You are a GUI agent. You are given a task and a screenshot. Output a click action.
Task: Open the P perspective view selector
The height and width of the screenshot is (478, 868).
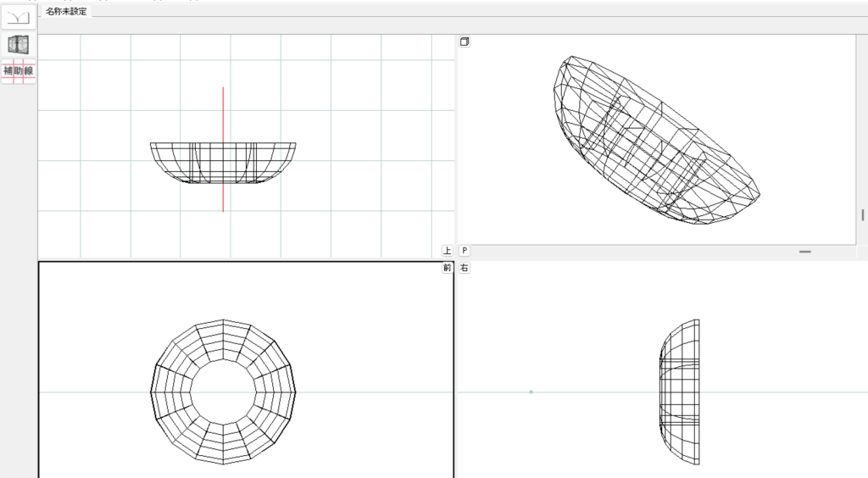[465, 251]
